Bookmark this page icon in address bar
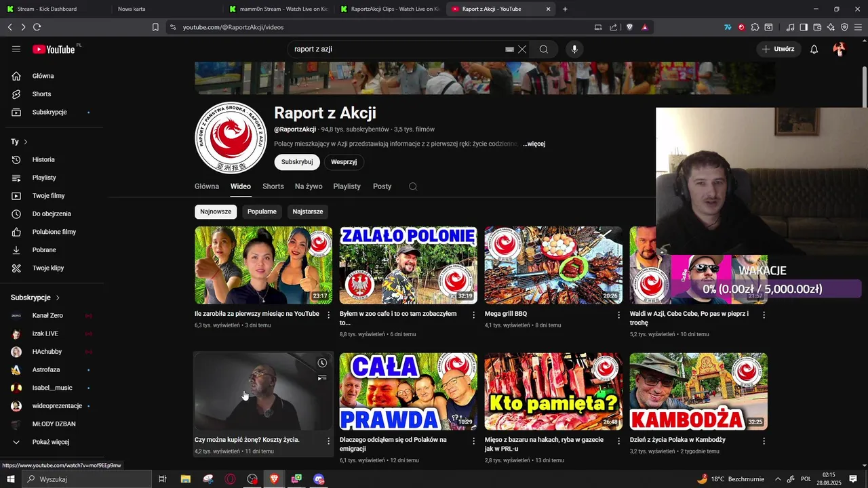This screenshot has width=868, height=488. point(155,27)
